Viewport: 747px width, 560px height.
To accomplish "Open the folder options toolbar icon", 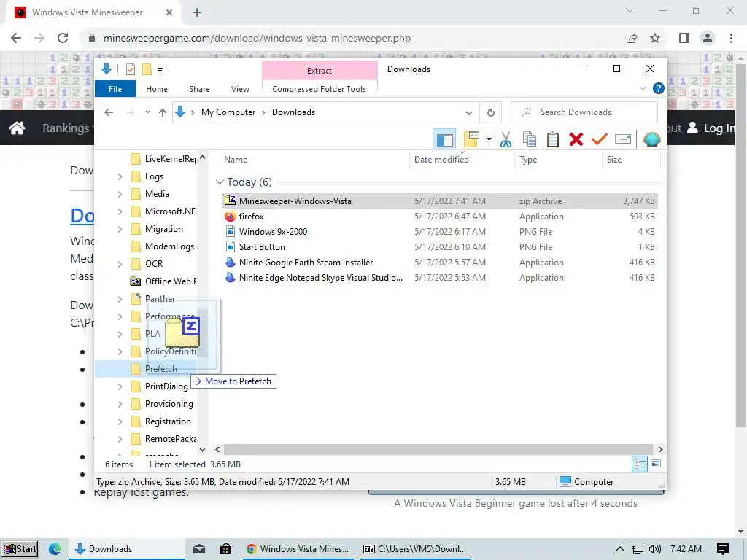I will pos(472,139).
